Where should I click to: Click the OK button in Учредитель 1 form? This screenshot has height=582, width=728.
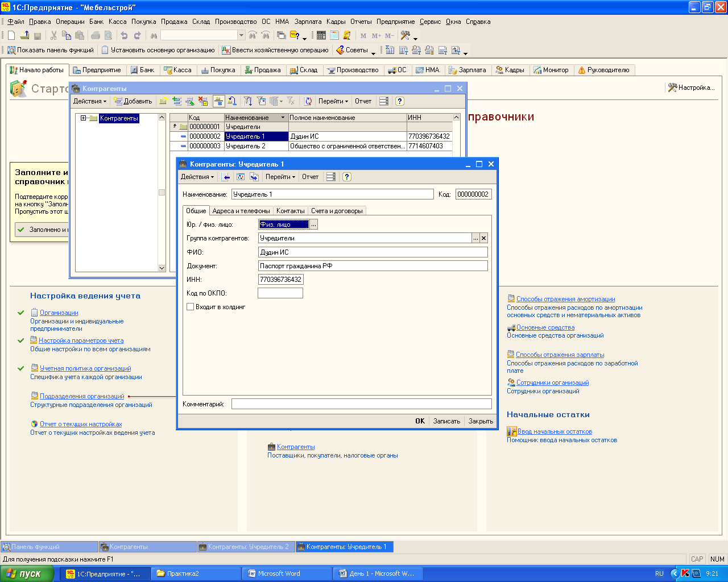click(420, 421)
